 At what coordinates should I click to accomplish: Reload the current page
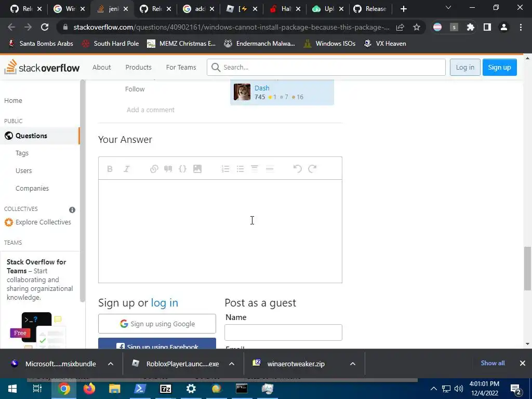click(x=45, y=27)
